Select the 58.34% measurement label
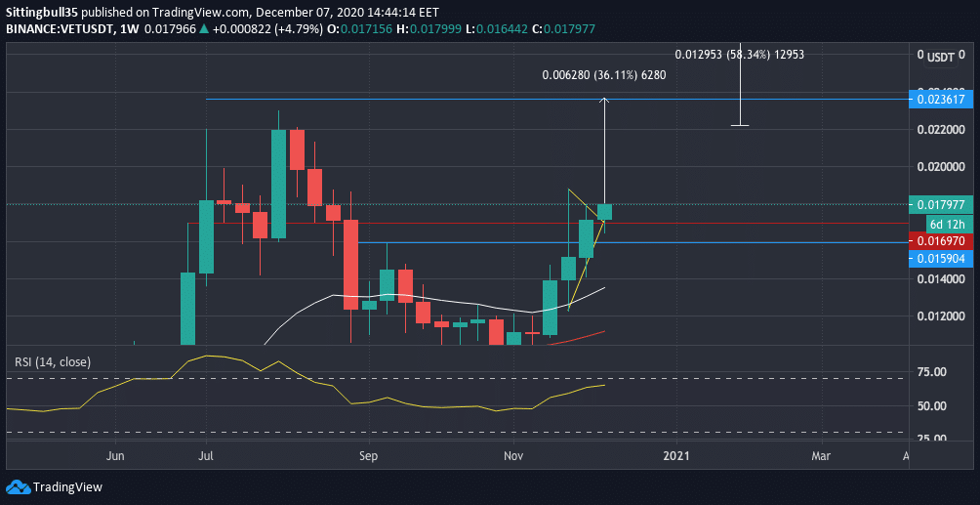Screen dimensions: 980x505 coord(739,55)
